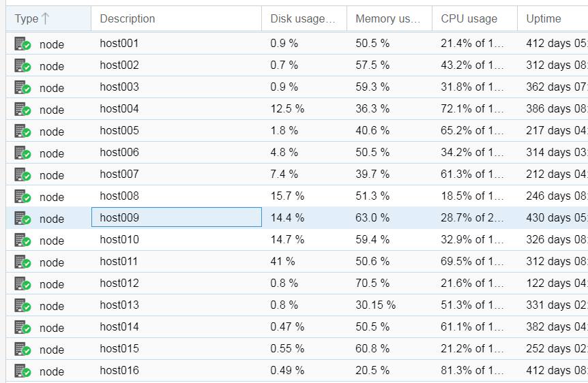Click the node status icon for host002
588x383 pixels.
pos(23,66)
